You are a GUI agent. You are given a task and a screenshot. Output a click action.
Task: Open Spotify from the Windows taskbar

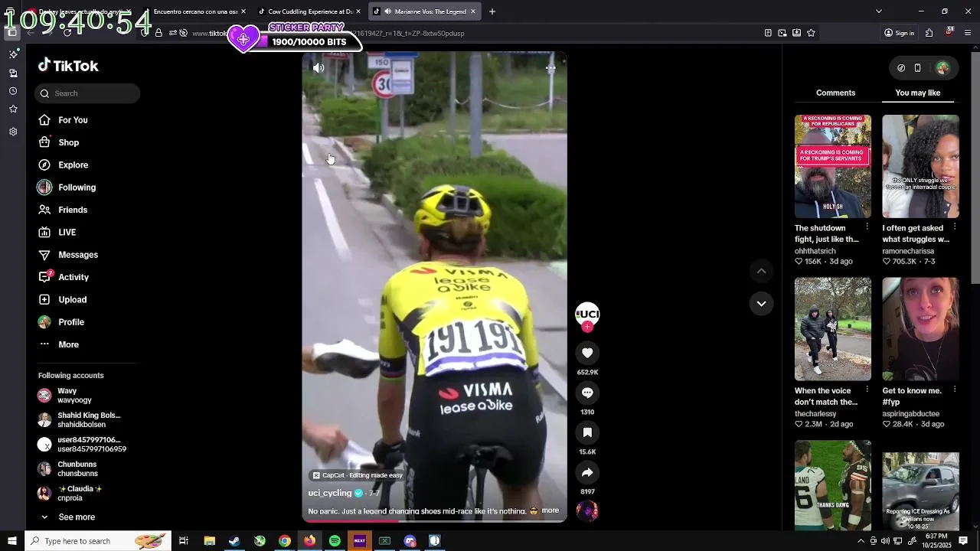click(x=335, y=541)
